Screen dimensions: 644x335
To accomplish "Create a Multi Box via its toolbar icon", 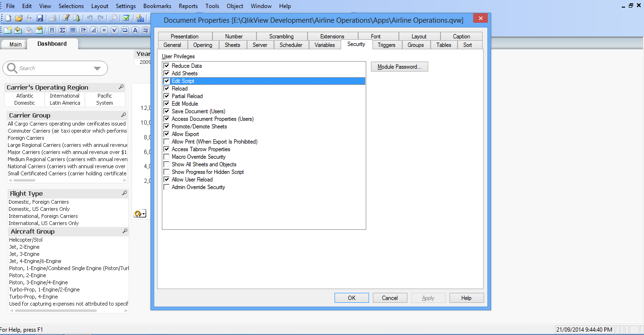I will pos(83,30).
